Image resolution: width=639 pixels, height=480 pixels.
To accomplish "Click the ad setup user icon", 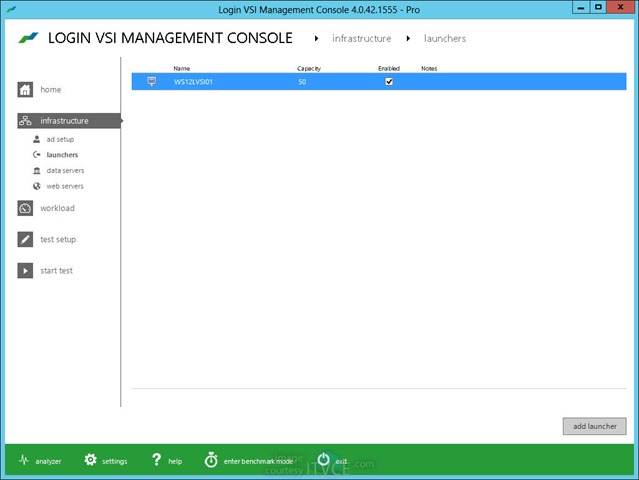I will click(x=37, y=139).
